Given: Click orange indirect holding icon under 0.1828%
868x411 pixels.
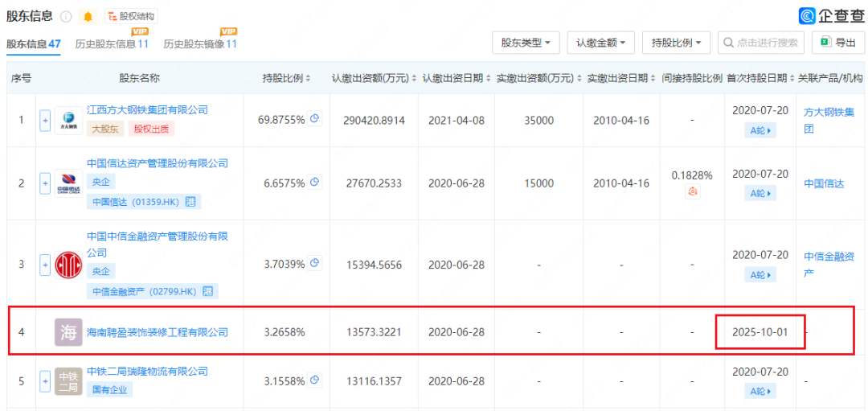Looking at the screenshot, I should (692, 192).
